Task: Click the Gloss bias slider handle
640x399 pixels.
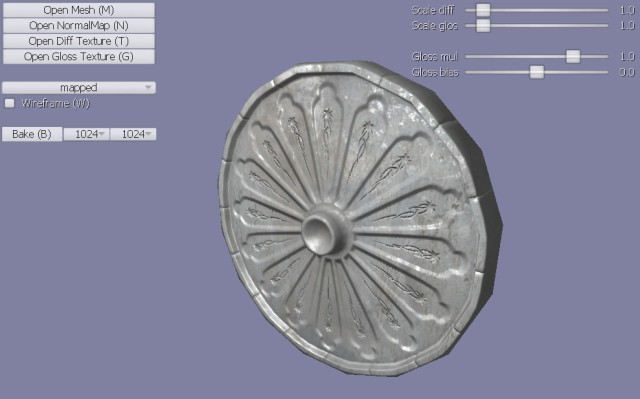Action: (537, 72)
